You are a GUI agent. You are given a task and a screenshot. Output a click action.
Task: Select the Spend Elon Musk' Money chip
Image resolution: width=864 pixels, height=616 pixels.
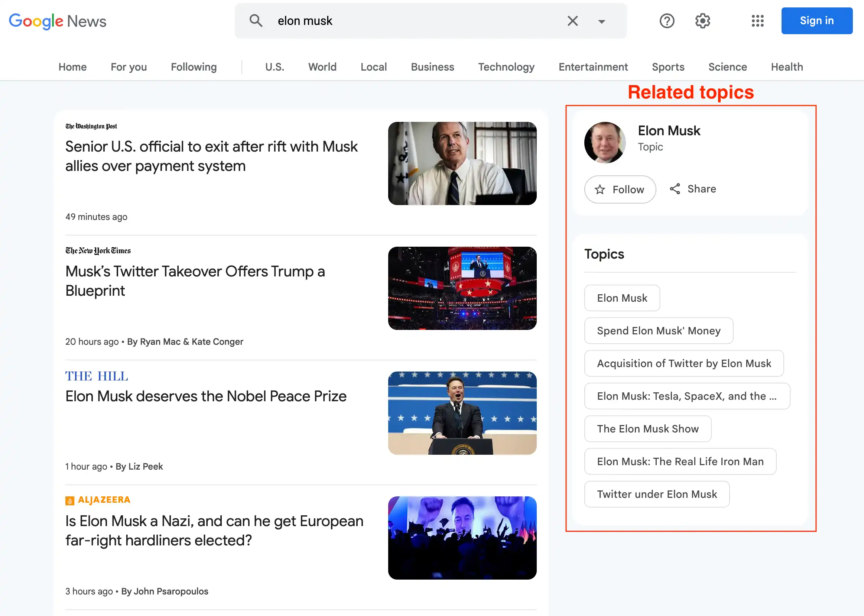click(659, 331)
